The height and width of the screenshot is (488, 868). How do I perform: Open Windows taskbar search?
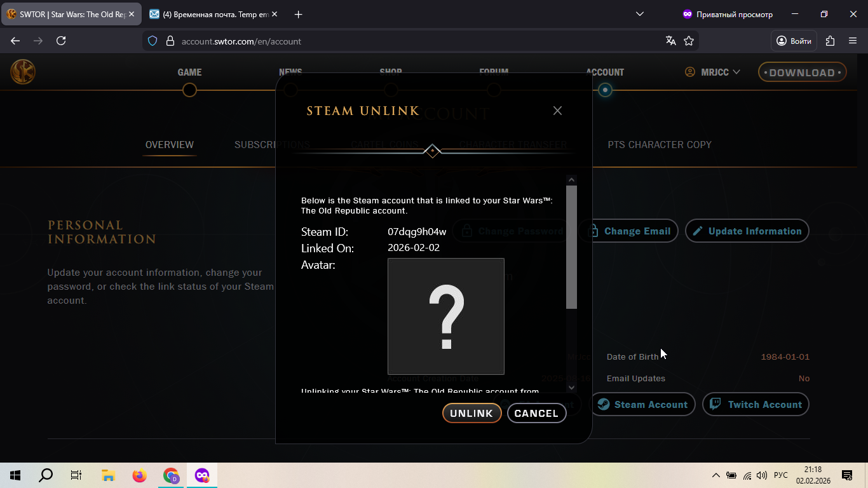46,475
